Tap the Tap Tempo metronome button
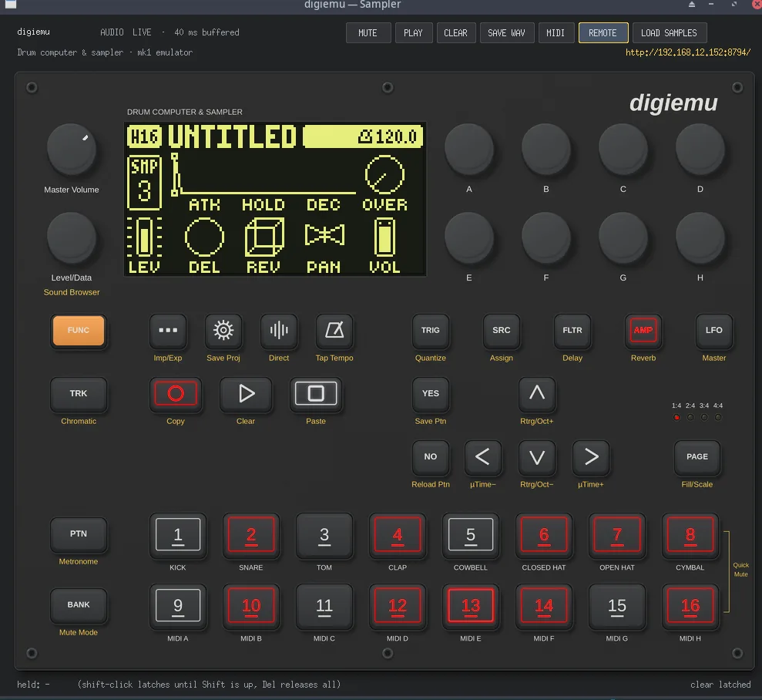The height and width of the screenshot is (700, 762). (x=334, y=331)
